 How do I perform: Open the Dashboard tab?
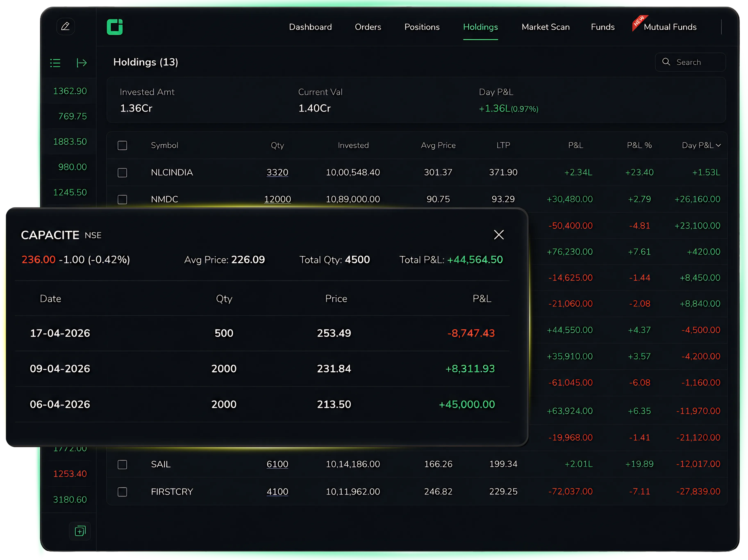point(310,27)
